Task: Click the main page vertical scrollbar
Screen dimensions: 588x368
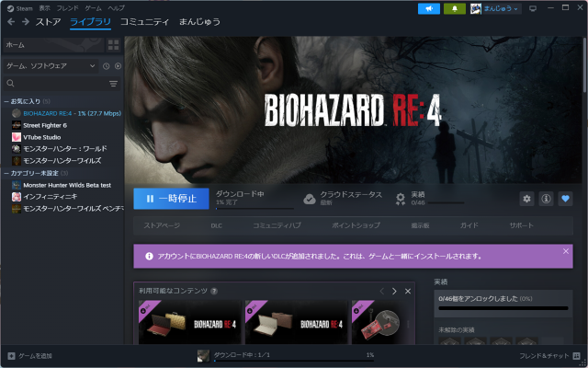Action: tap(584, 65)
